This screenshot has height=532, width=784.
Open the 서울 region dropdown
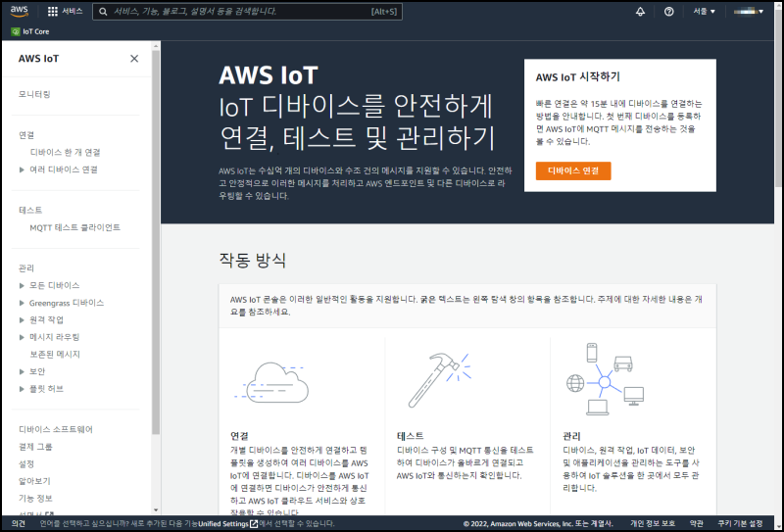point(704,12)
